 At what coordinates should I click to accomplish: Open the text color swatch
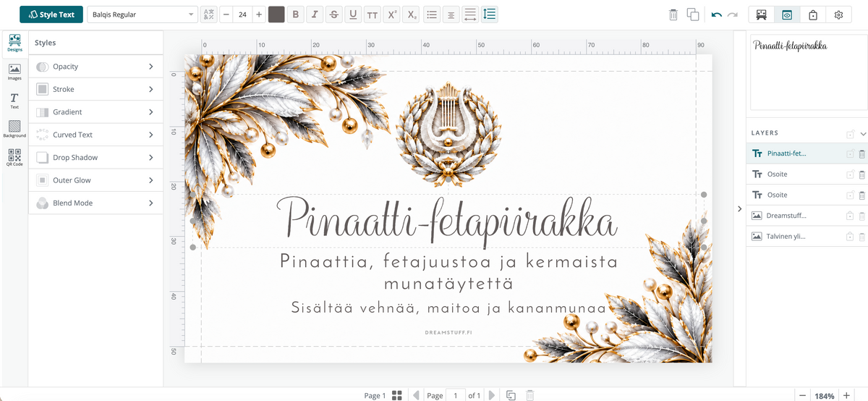point(276,14)
